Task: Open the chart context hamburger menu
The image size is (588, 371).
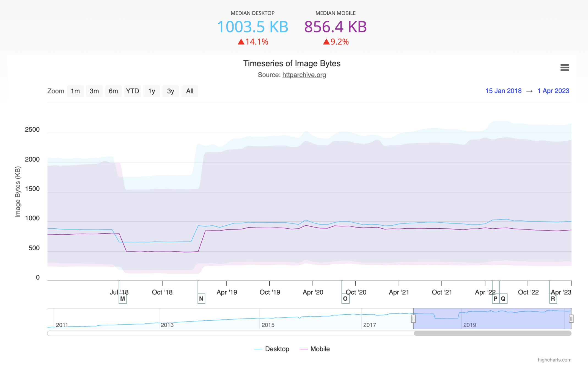Action: (564, 68)
